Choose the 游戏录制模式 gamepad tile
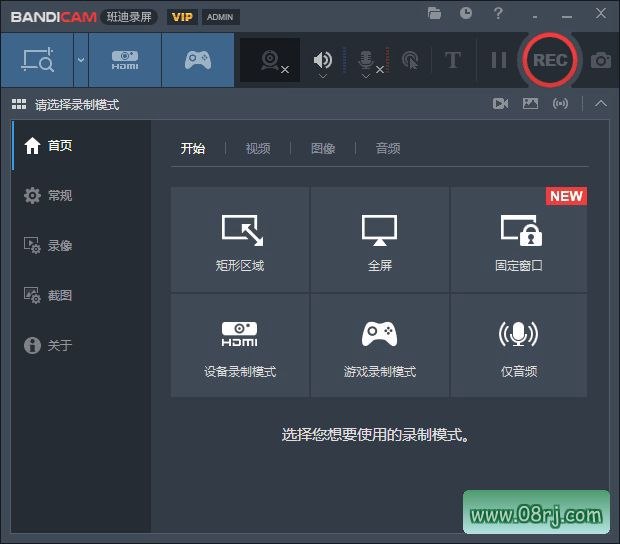 [380, 346]
